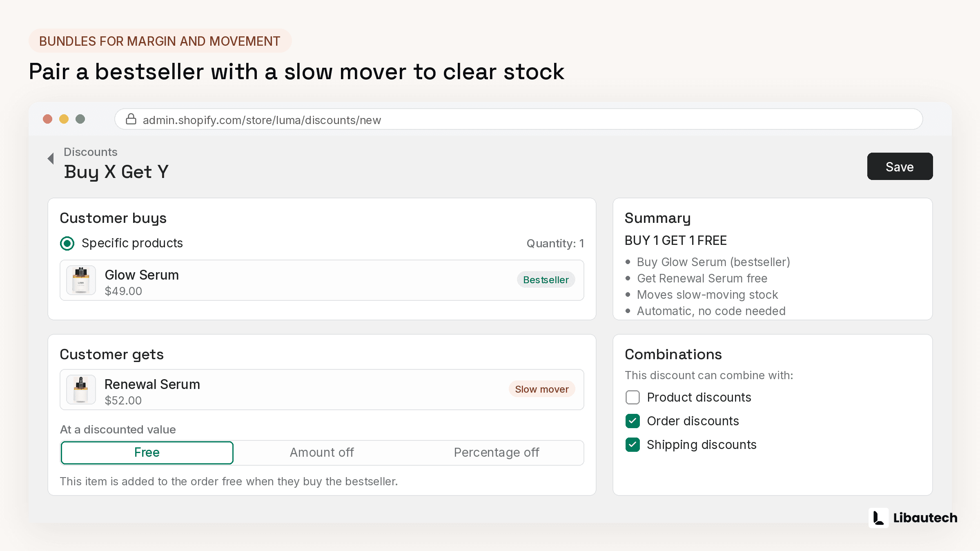Uncheck the Order discounts checkbox
The width and height of the screenshot is (980, 551).
633,421
